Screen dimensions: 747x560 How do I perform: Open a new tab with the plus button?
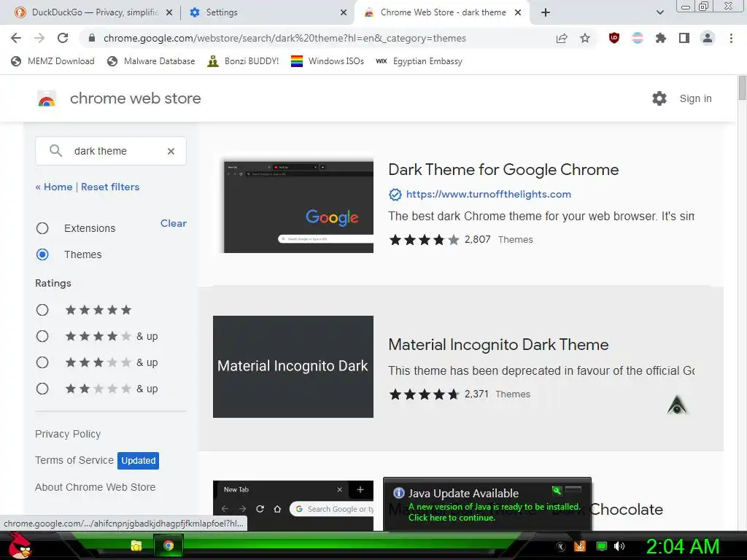546,12
